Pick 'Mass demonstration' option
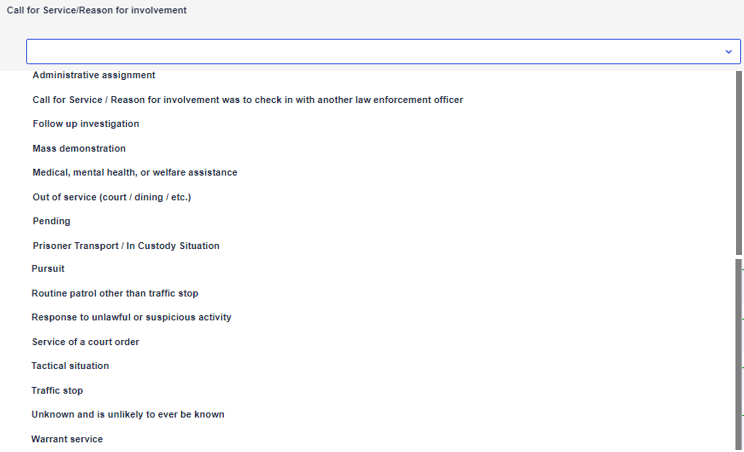 coord(79,148)
